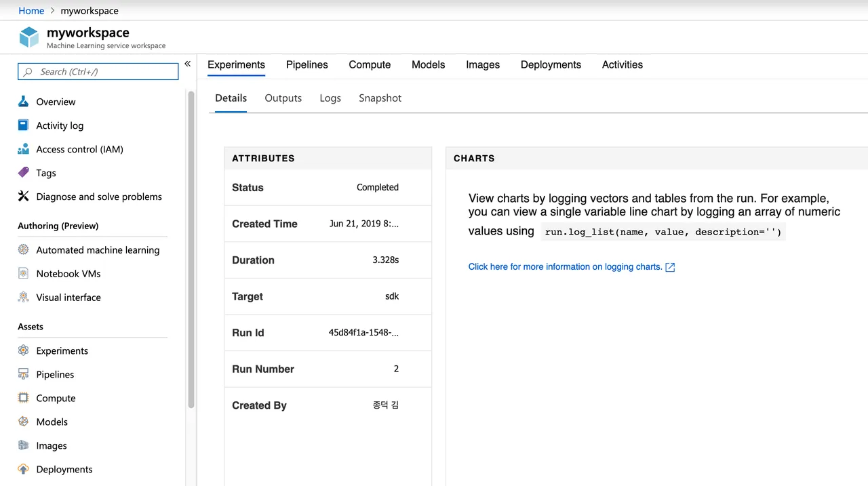Screen dimensions: 868x486
Task: Click the sidebar vertical scrollbar
Action: point(191,249)
